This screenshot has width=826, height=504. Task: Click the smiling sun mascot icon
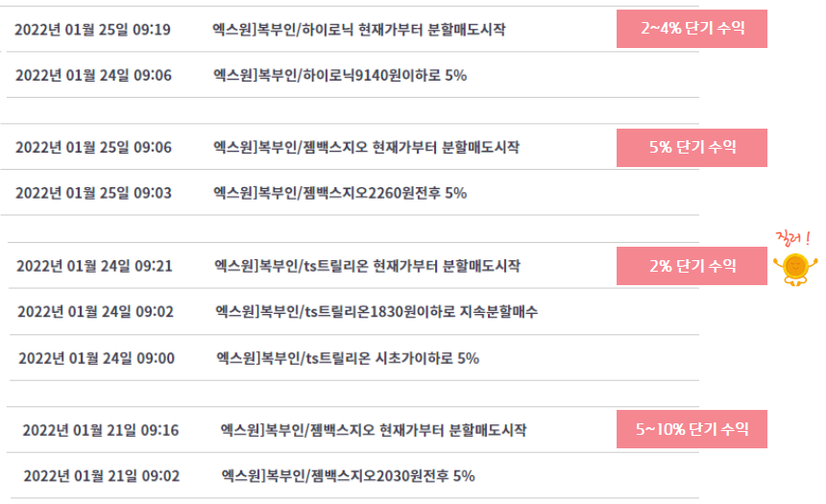795,269
